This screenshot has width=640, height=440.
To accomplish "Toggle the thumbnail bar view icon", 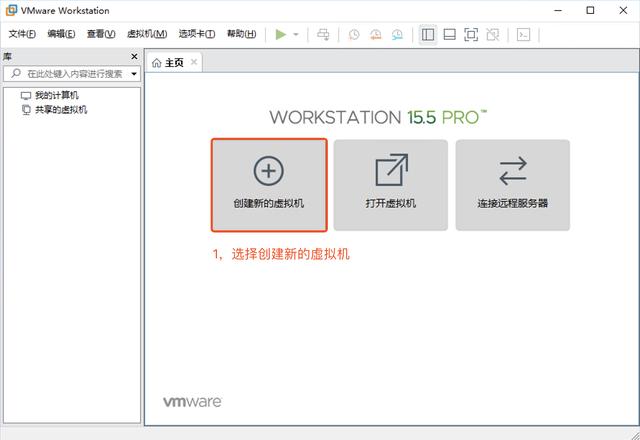I will (449, 35).
